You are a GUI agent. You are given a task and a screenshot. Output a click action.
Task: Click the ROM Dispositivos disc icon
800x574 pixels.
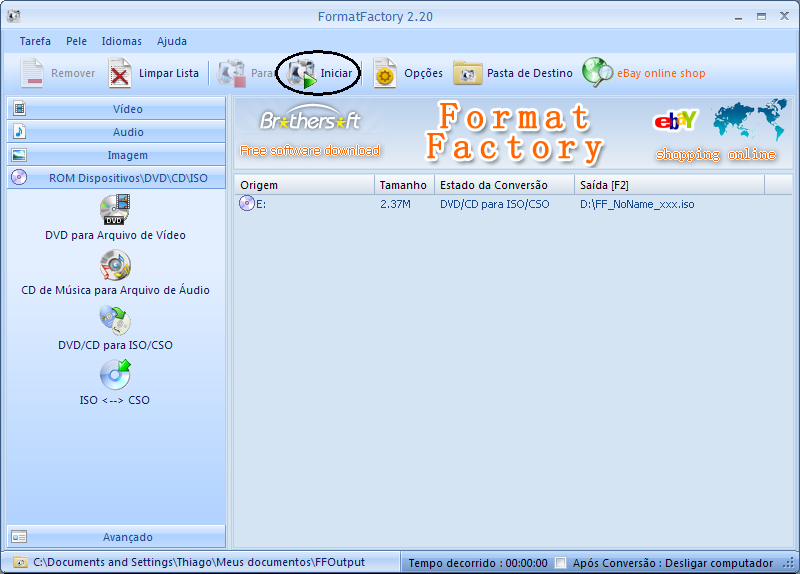point(19,178)
